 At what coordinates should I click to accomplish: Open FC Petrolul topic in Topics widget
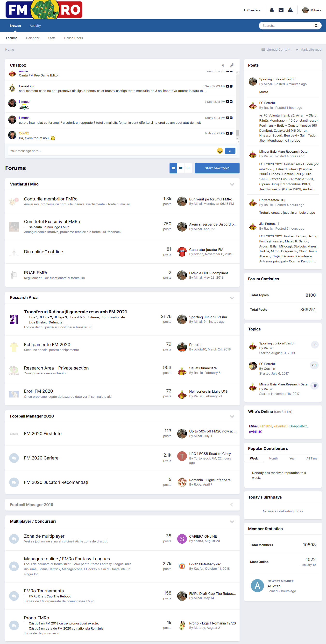pyautogui.click(x=267, y=364)
